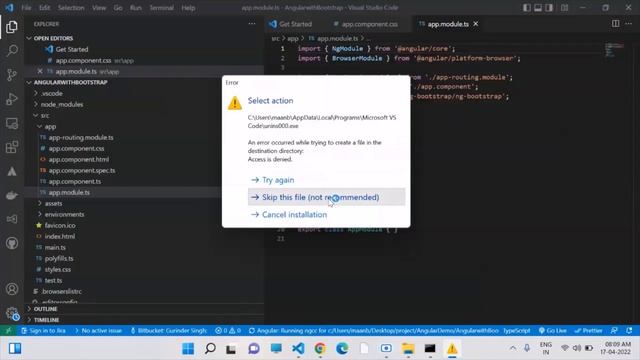The width and height of the screenshot is (640, 360).
Task: Open Accounts menu in activity bar
Action: click(12, 289)
